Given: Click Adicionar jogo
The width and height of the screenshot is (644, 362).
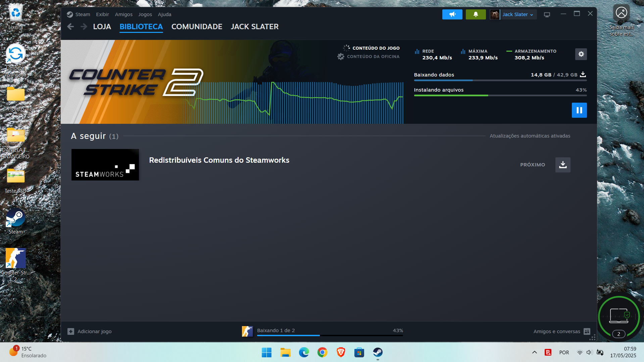Looking at the screenshot, I should point(90,331).
